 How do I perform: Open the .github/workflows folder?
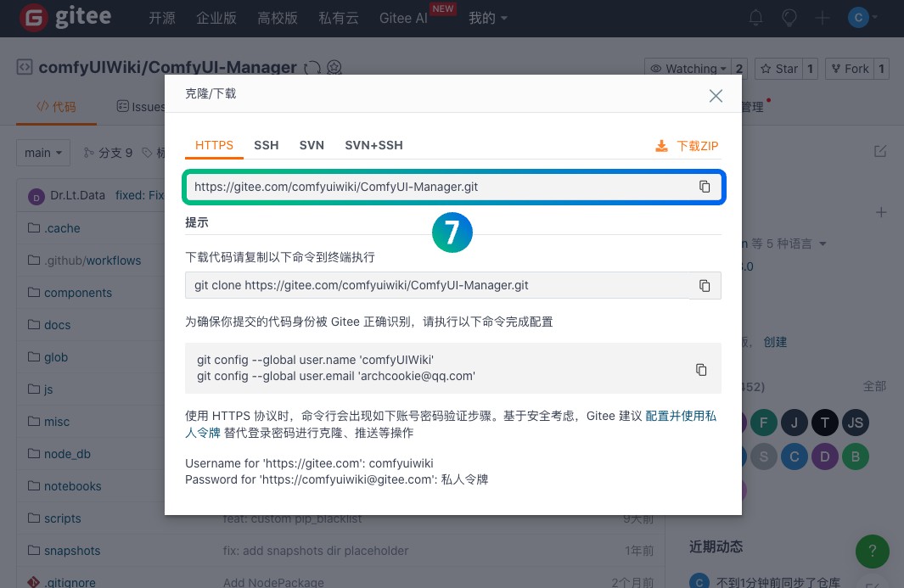[93, 260]
